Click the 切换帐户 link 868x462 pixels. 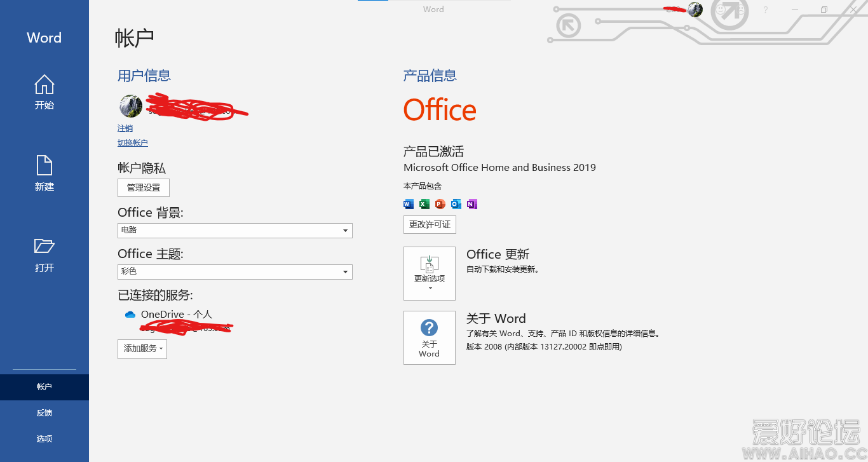tap(132, 142)
